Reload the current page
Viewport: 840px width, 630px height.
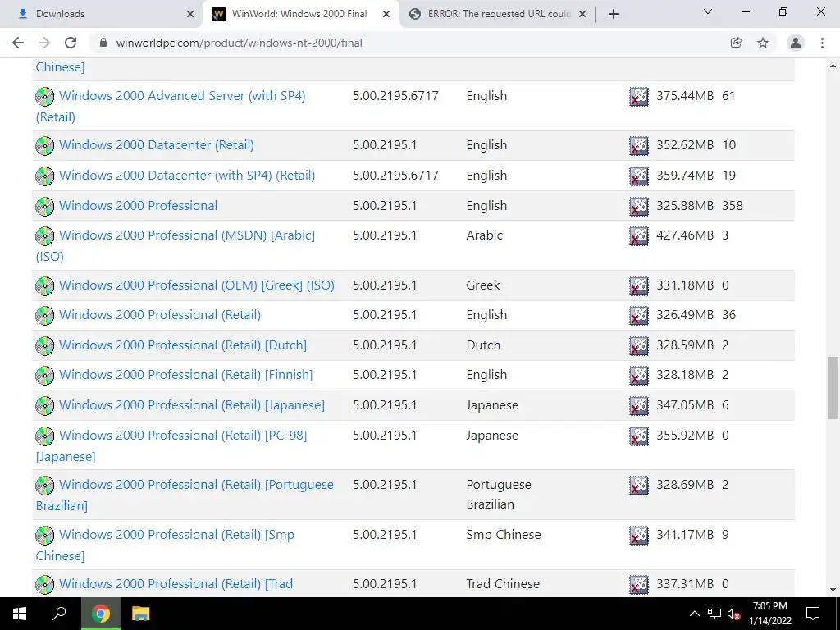click(x=71, y=43)
